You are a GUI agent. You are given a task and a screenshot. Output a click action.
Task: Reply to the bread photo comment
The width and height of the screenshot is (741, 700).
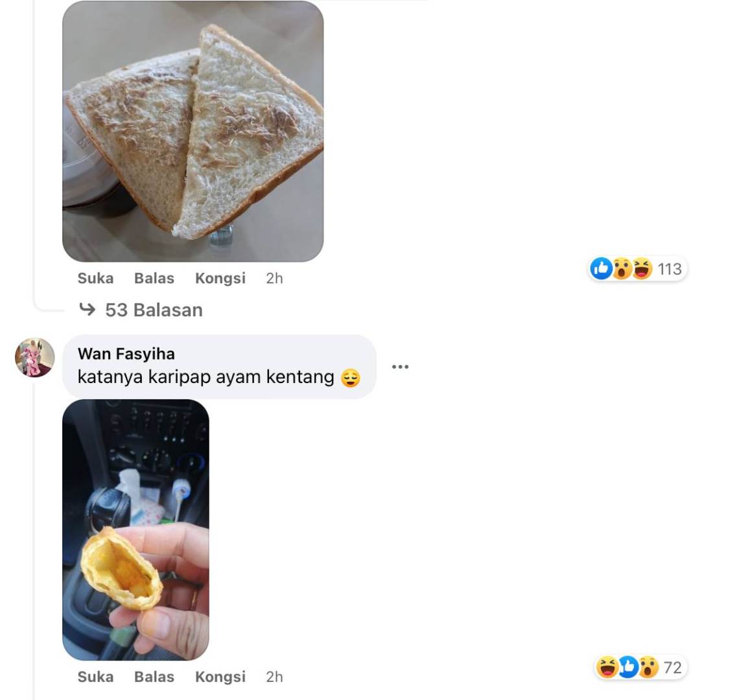pos(154,278)
